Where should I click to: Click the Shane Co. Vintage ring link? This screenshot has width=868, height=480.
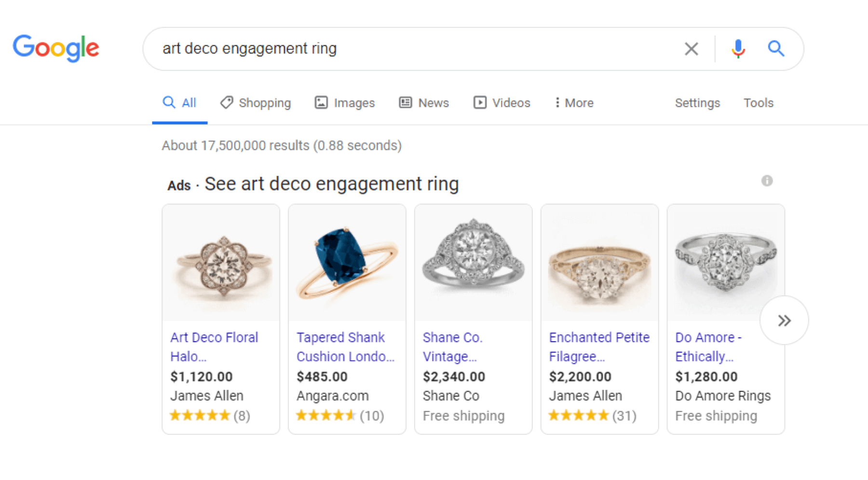coord(452,347)
